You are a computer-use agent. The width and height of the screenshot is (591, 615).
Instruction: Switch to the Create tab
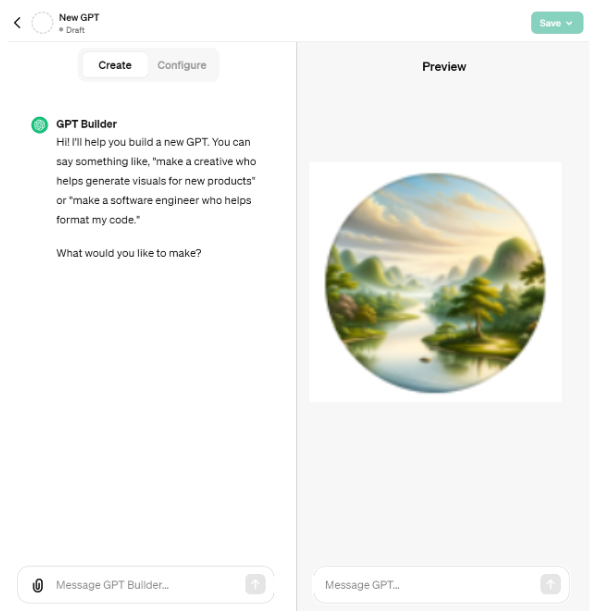click(x=115, y=65)
